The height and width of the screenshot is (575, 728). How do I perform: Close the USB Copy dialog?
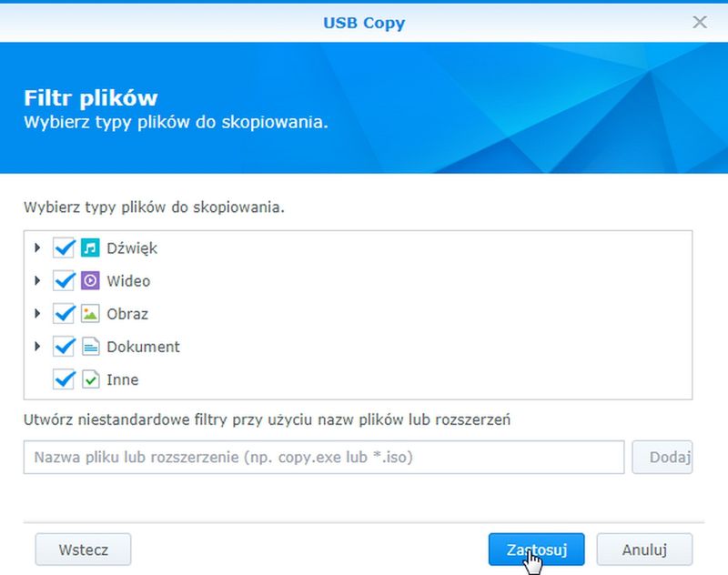pos(700,22)
